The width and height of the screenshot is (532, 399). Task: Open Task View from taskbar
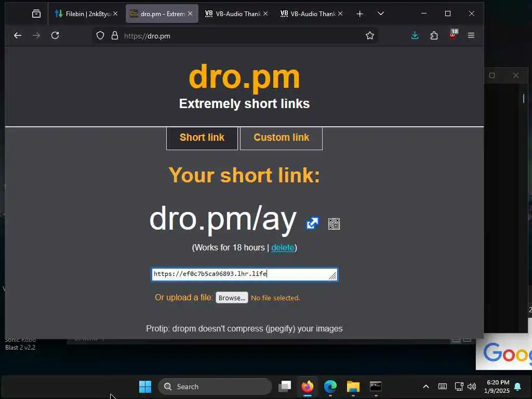pyautogui.click(x=285, y=387)
